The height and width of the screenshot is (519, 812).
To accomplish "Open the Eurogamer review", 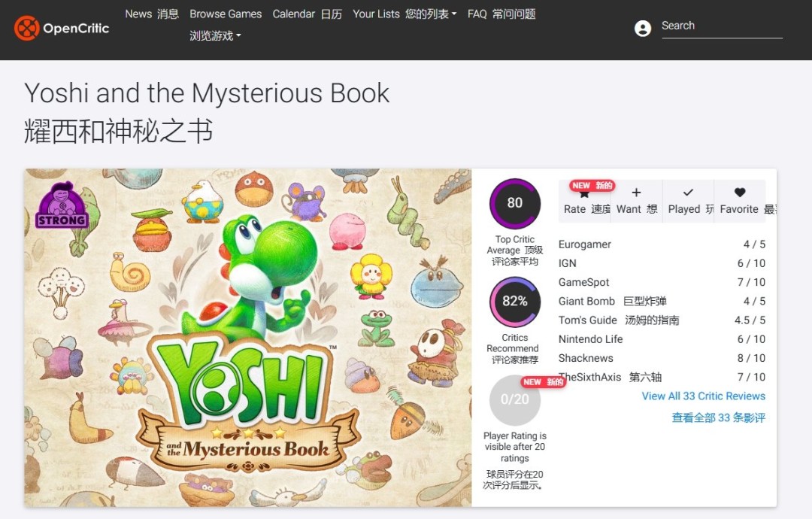I will click(x=585, y=244).
